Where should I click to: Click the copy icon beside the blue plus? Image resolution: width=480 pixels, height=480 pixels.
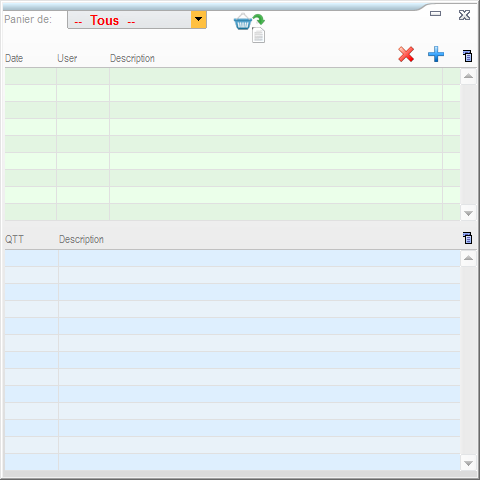(x=467, y=56)
